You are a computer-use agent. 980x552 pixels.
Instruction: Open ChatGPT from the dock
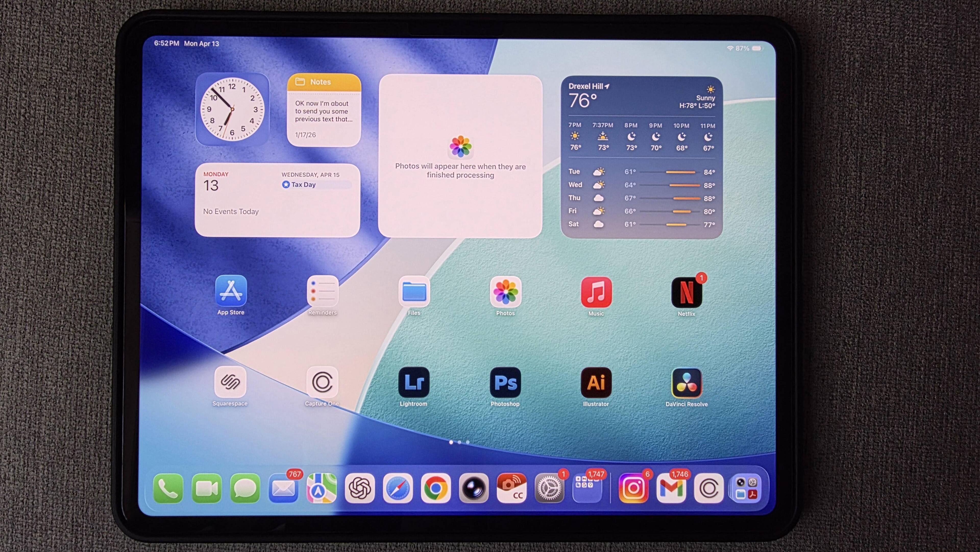coord(360,488)
